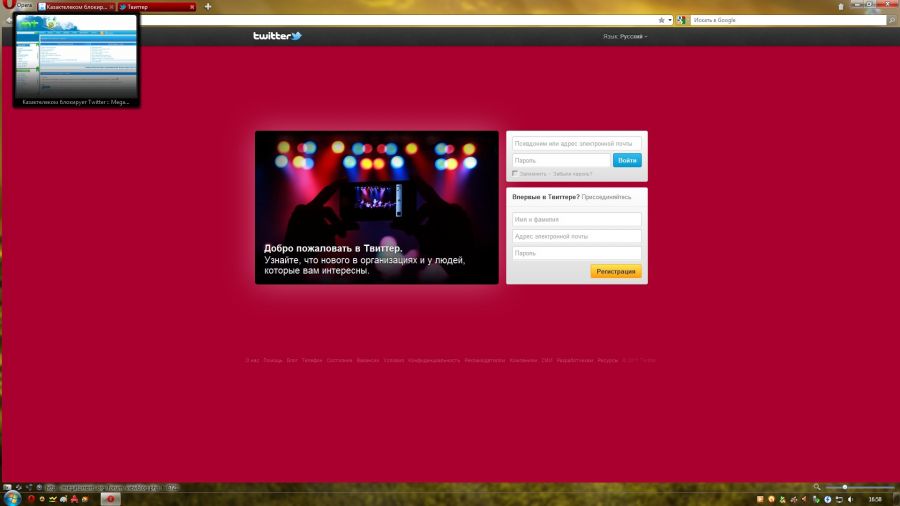The height and width of the screenshot is (506, 900).
Task: Open a new tab with plus icon
Action: (208, 7)
